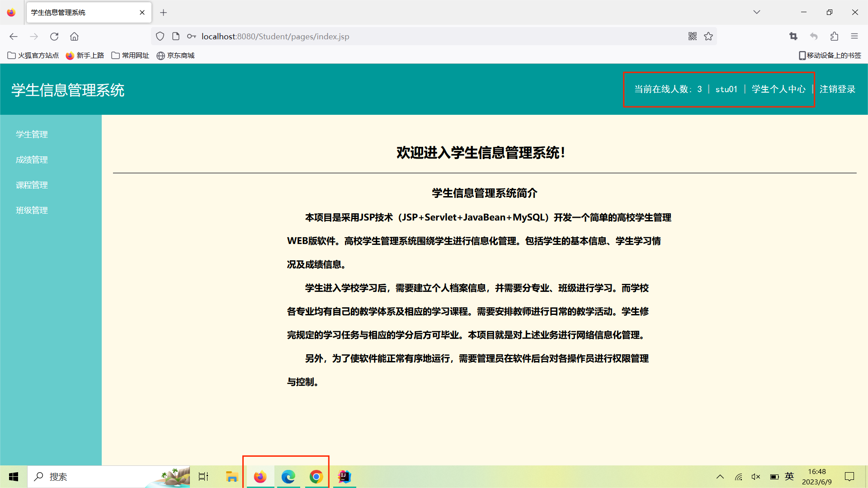Open the 京东商城 bookmark
Screen dimensions: 868x488
click(x=175, y=55)
